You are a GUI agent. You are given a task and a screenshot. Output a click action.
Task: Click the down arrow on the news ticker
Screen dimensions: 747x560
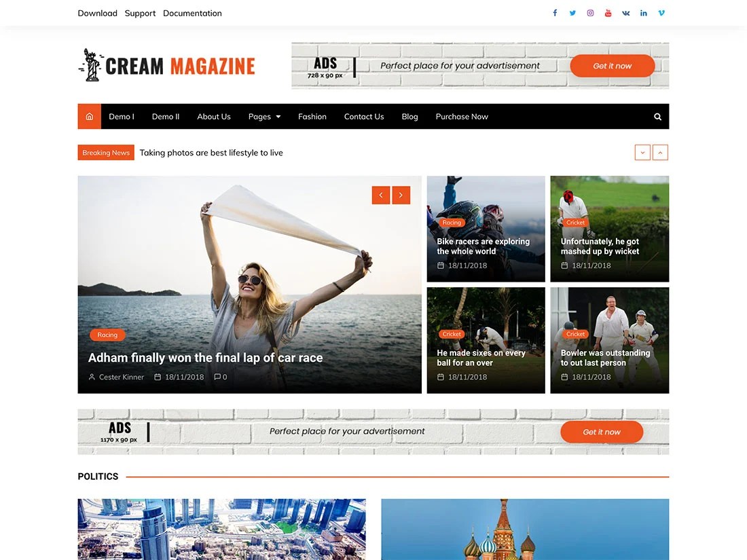pyautogui.click(x=642, y=152)
